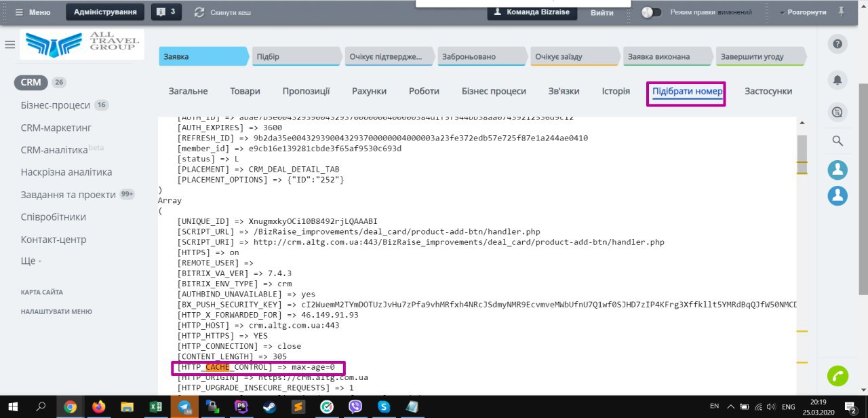Switch to the Застосунки tab

coord(768,91)
